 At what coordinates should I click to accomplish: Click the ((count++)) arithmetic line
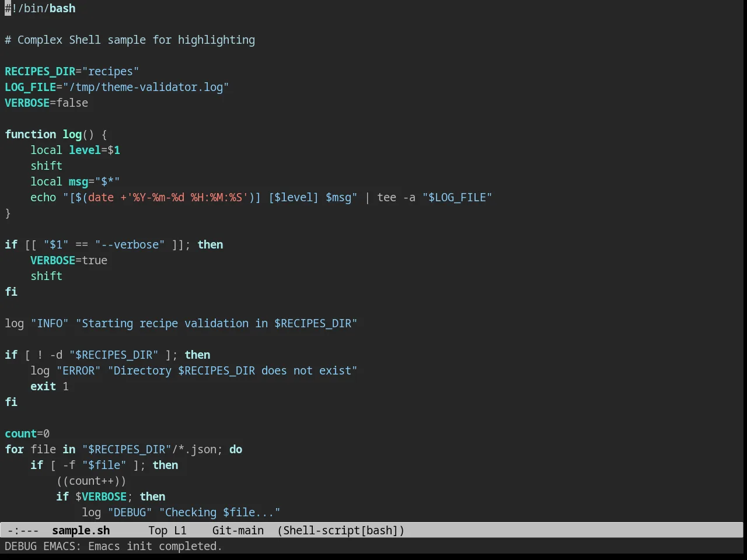coord(91,481)
